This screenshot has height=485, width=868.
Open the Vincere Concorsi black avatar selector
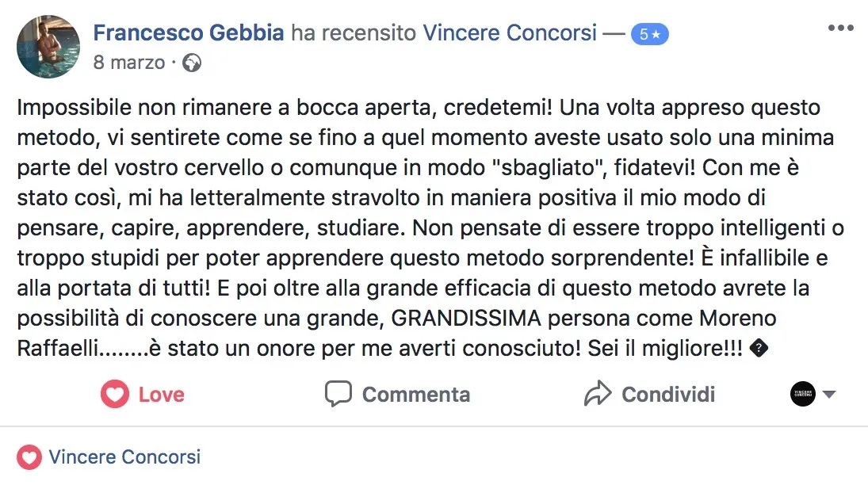pyautogui.click(x=803, y=394)
